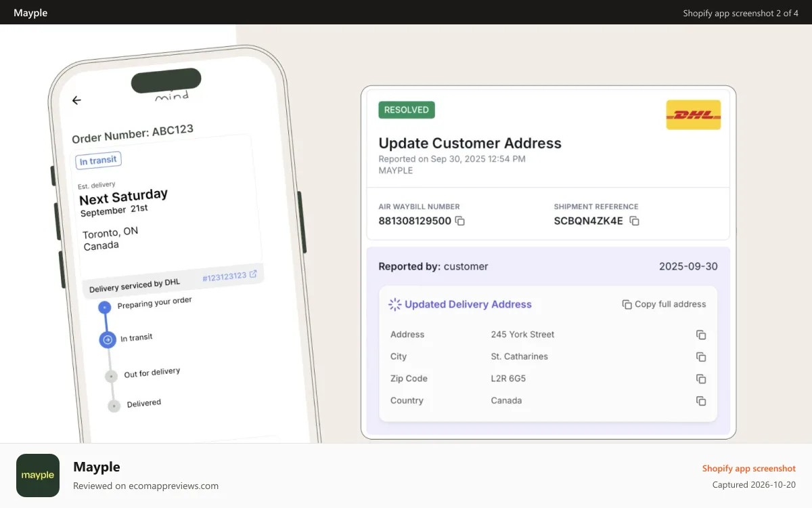Click the Reported by: customer text
The image size is (812, 508).
(x=433, y=266)
